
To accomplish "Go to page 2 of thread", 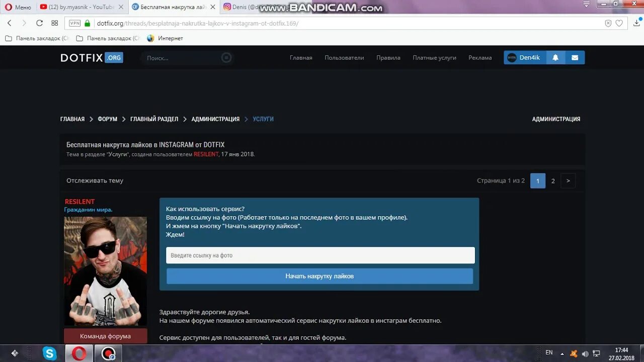I will pos(553,180).
